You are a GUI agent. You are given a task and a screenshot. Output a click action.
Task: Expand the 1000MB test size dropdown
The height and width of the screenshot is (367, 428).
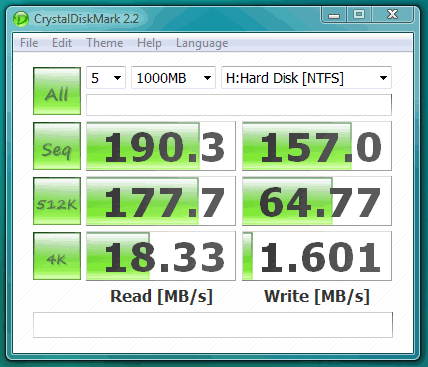point(173,78)
